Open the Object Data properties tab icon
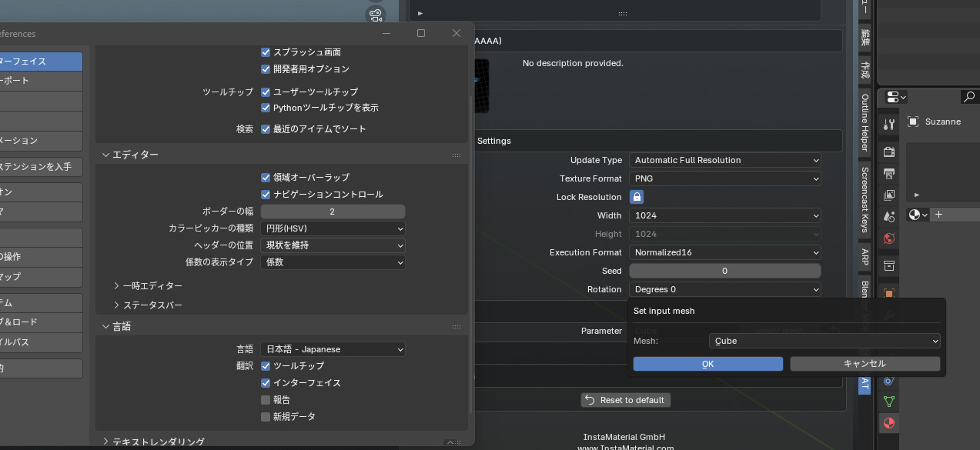The image size is (980, 450). [x=889, y=401]
